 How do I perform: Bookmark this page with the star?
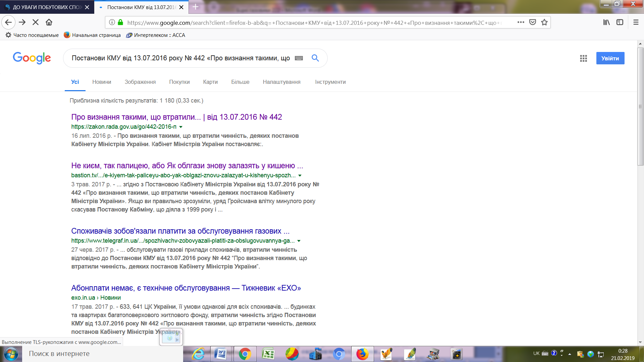544,22
